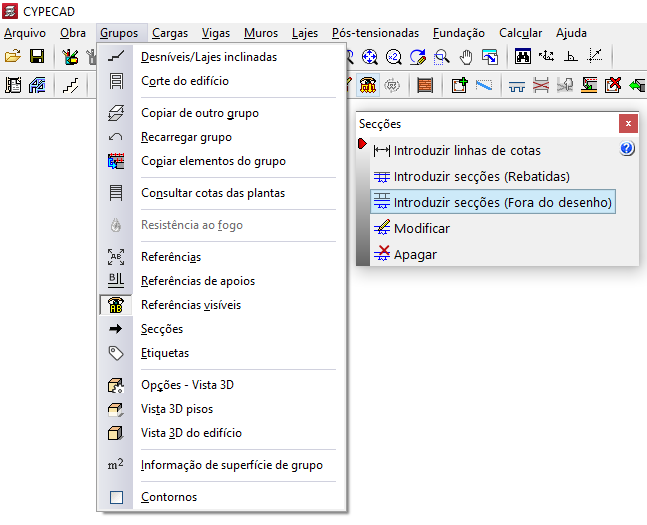Image resolution: width=647 pixels, height=525 pixels.
Task: Click the save diskette icon
Action: 37,57
